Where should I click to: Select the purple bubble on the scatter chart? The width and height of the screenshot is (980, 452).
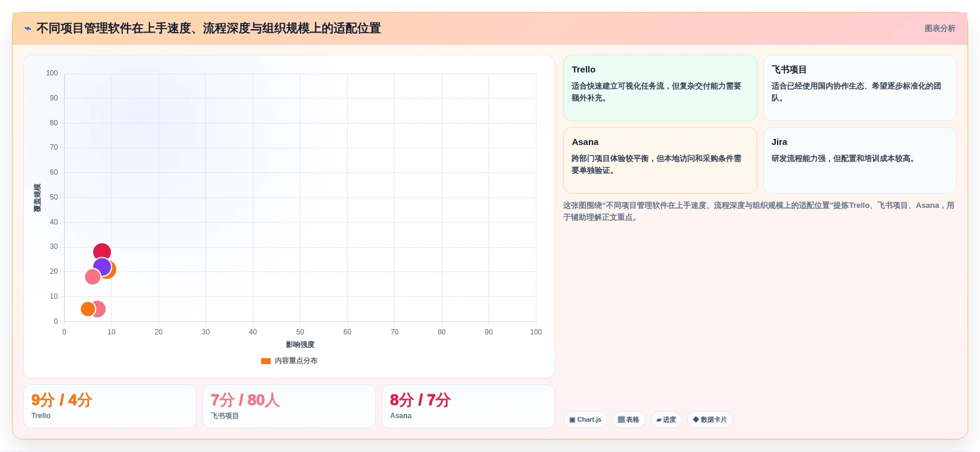(x=102, y=267)
